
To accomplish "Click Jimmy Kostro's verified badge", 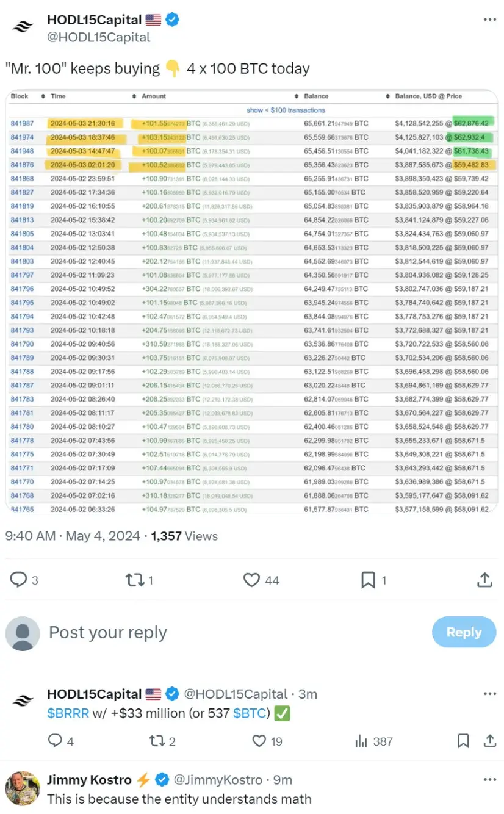I will [161, 779].
